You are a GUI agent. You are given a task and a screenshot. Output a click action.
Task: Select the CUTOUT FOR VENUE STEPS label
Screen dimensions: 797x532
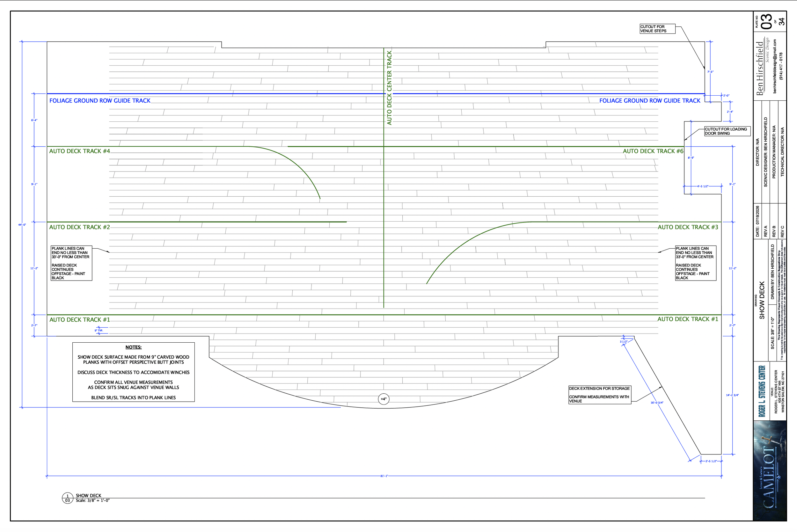[x=657, y=29]
